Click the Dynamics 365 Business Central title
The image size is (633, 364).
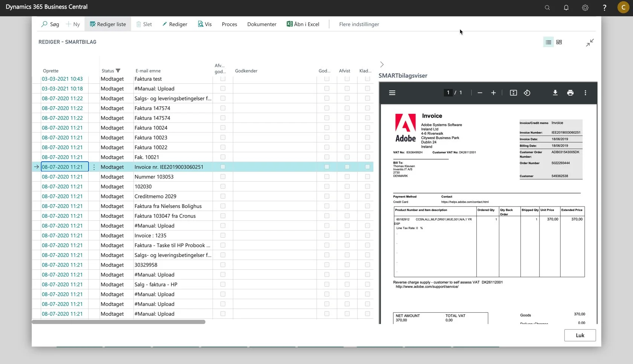click(47, 7)
